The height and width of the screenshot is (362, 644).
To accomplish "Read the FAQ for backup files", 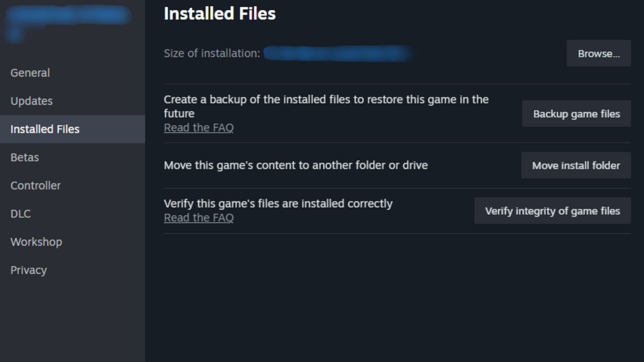I will click(199, 128).
